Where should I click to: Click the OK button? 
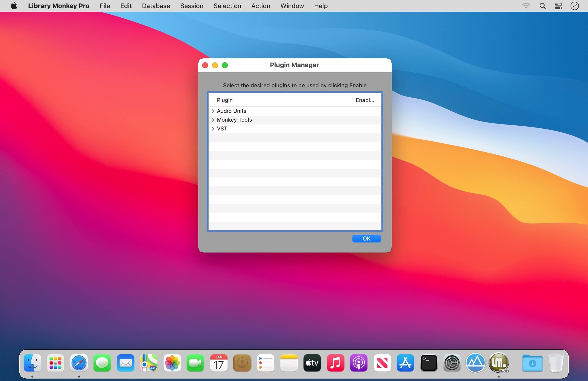click(366, 239)
